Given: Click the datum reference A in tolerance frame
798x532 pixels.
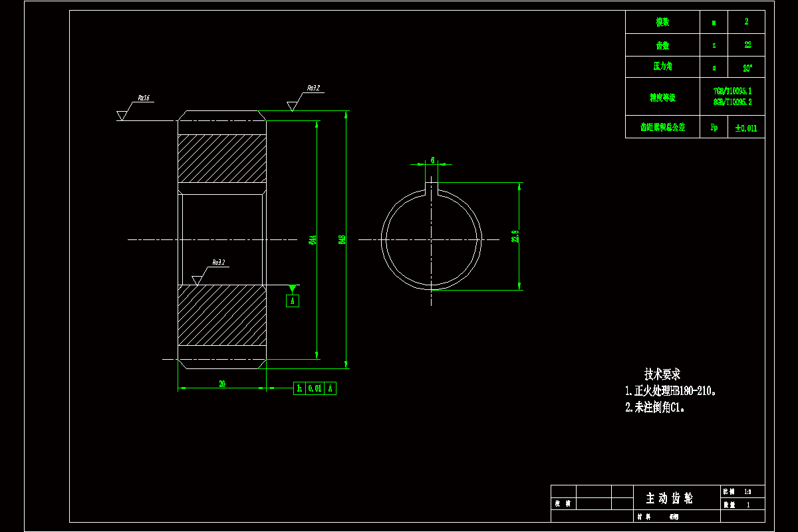Looking at the screenshot, I should [331, 388].
